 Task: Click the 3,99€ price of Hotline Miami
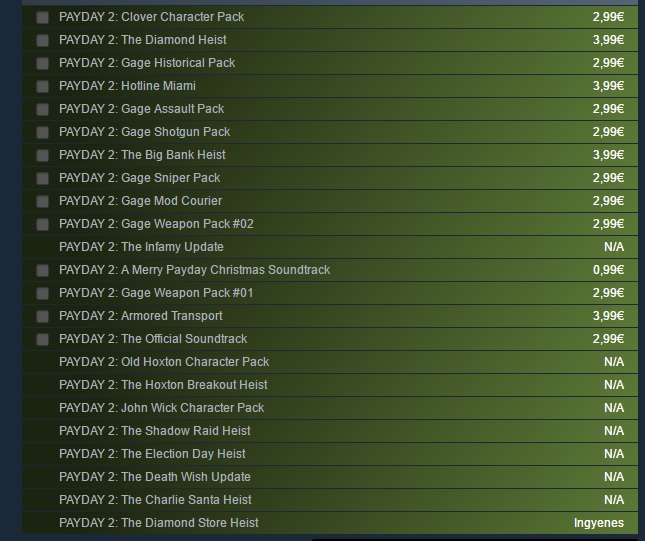point(608,86)
